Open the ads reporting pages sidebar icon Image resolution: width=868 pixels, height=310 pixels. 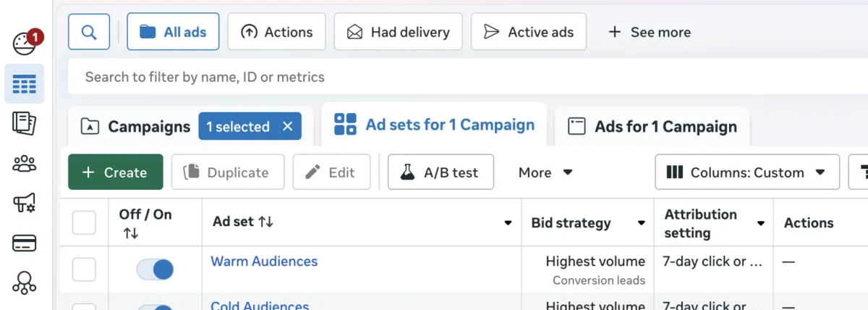[25, 123]
